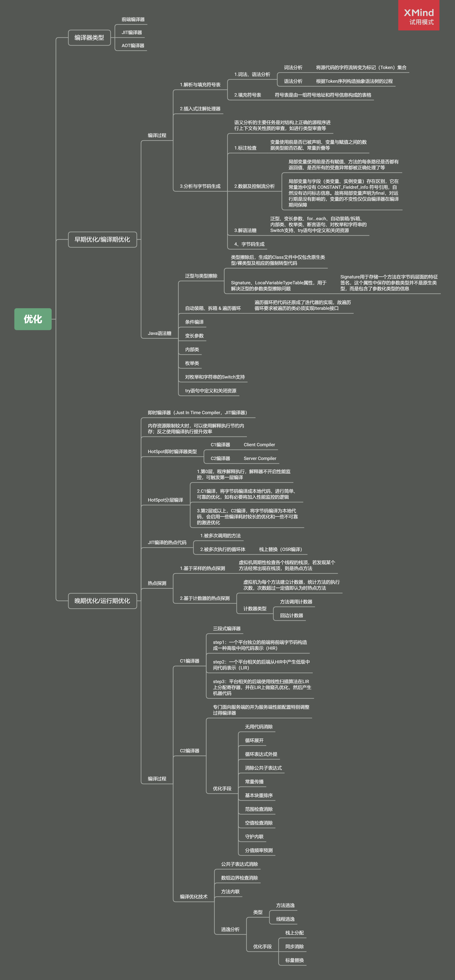Select the 计数器类型 topic
The height and width of the screenshot is (980, 455).
[x=255, y=608]
